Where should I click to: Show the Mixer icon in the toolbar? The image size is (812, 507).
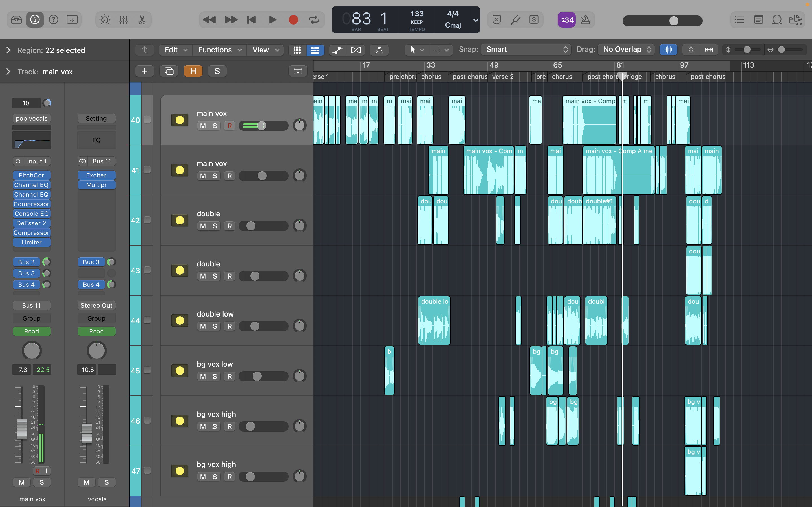click(x=123, y=20)
